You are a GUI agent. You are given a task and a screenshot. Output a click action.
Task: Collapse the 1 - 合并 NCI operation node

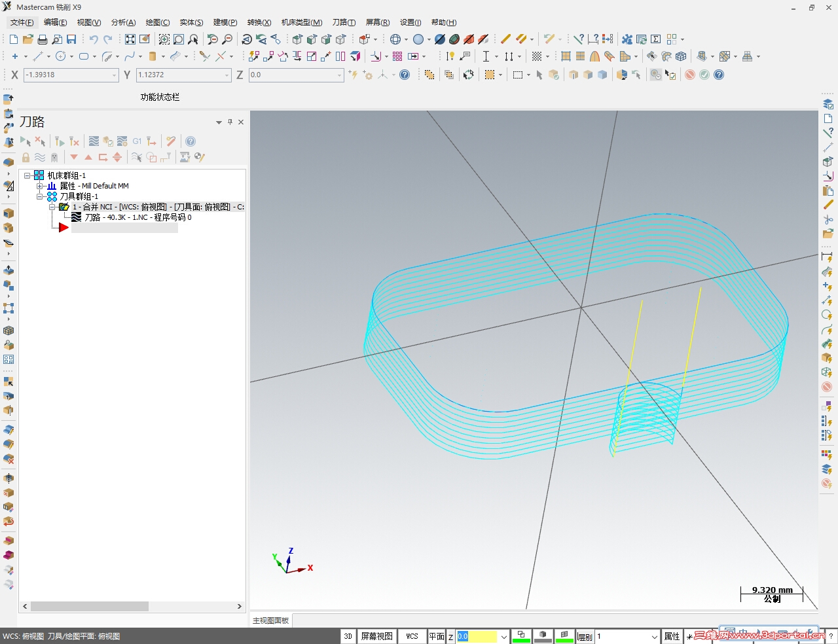[52, 207]
